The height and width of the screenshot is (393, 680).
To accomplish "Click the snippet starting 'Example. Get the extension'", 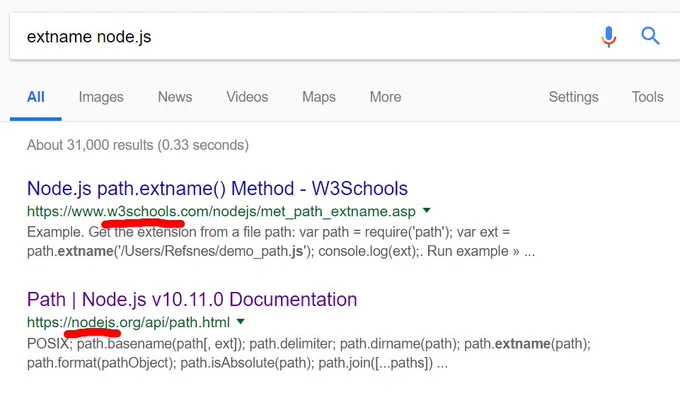I will [x=281, y=242].
